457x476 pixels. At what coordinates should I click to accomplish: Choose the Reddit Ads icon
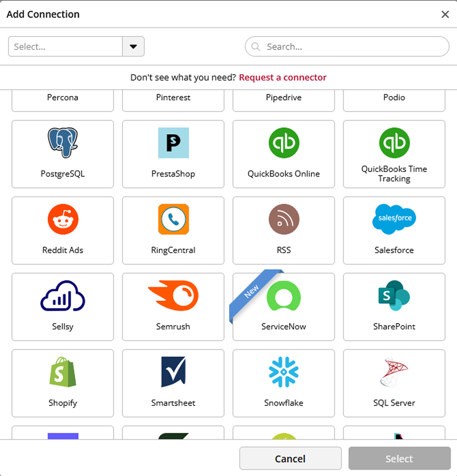(63, 219)
